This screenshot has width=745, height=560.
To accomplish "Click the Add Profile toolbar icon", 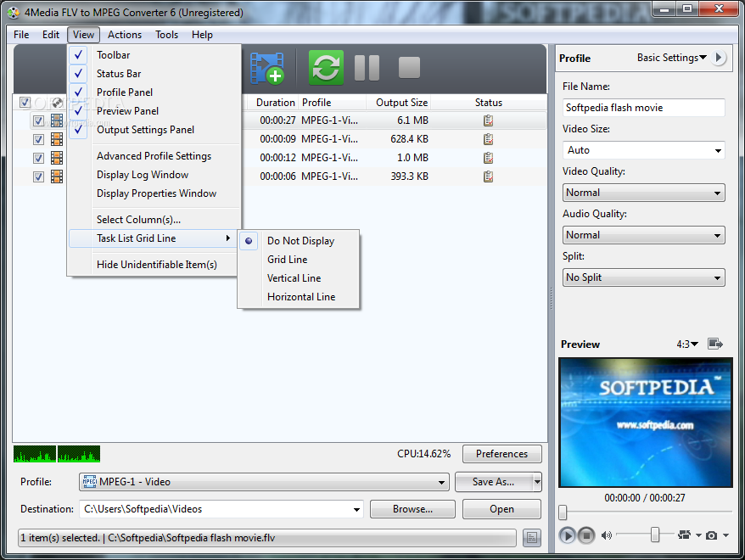I will pos(266,68).
